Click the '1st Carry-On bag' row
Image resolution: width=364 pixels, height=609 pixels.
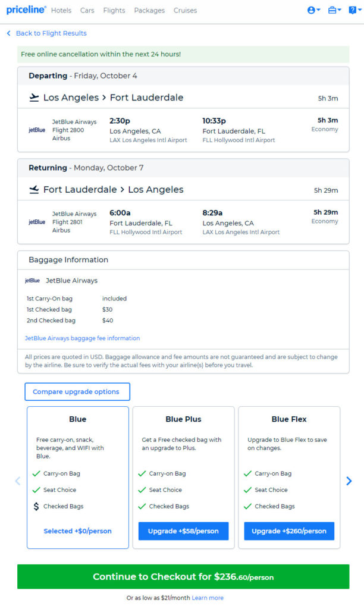point(77,299)
